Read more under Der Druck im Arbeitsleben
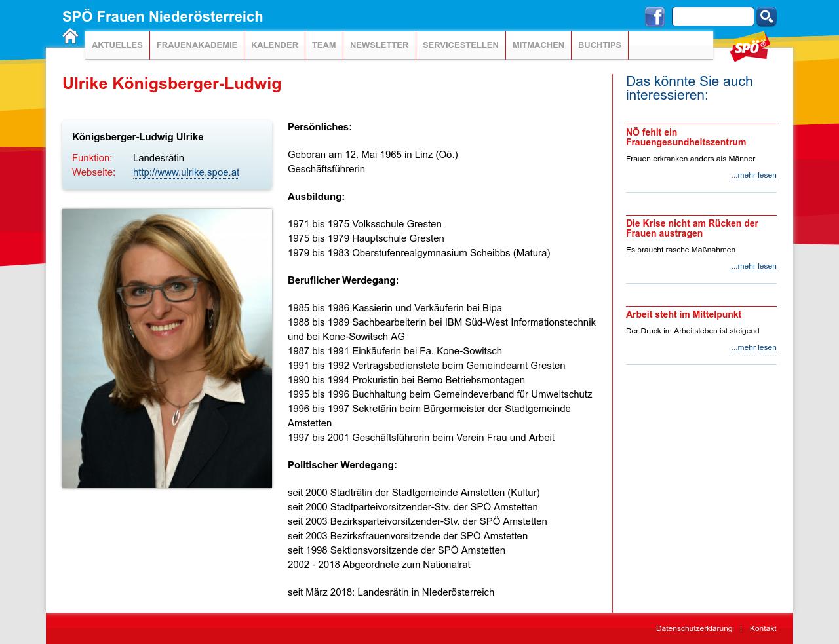This screenshot has width=839, height=644. pyautogui.click(x=754, y=347)
